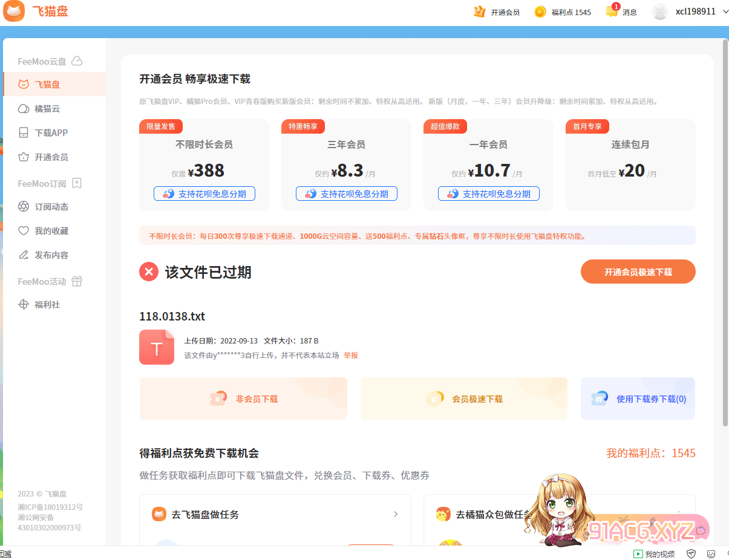
Task: Open the 消息 notification icon
Action: (x=612, y=11)
